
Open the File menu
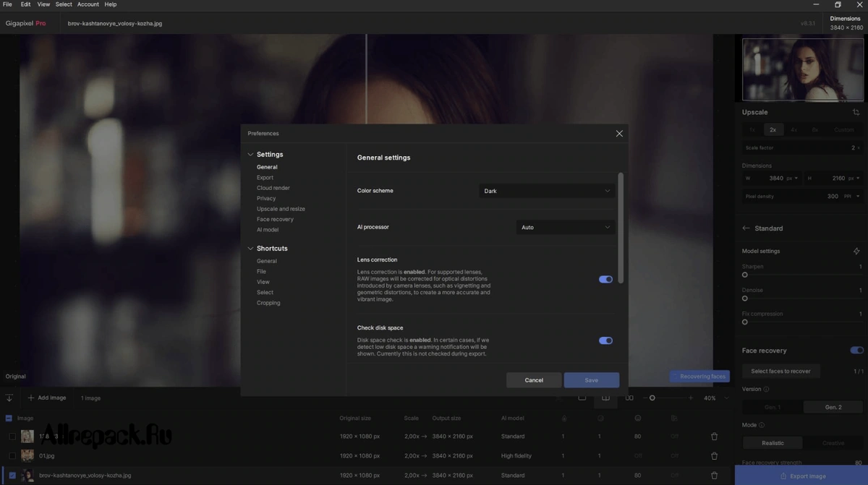pos(7,4)
